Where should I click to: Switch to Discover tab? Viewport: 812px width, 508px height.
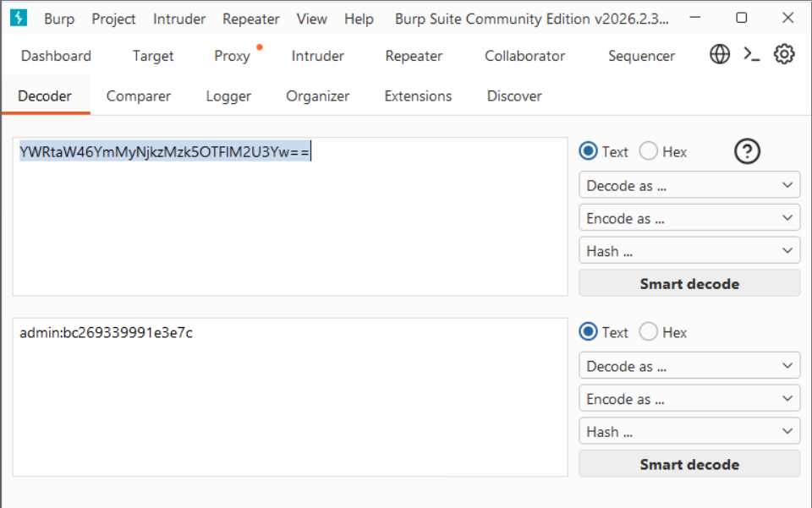coord(514,96)
